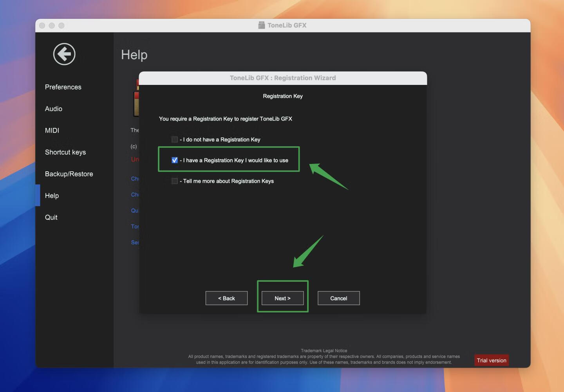564x392 pixels.
Task: Click the Registration Wizard title bar
Action: coord(283,78)
